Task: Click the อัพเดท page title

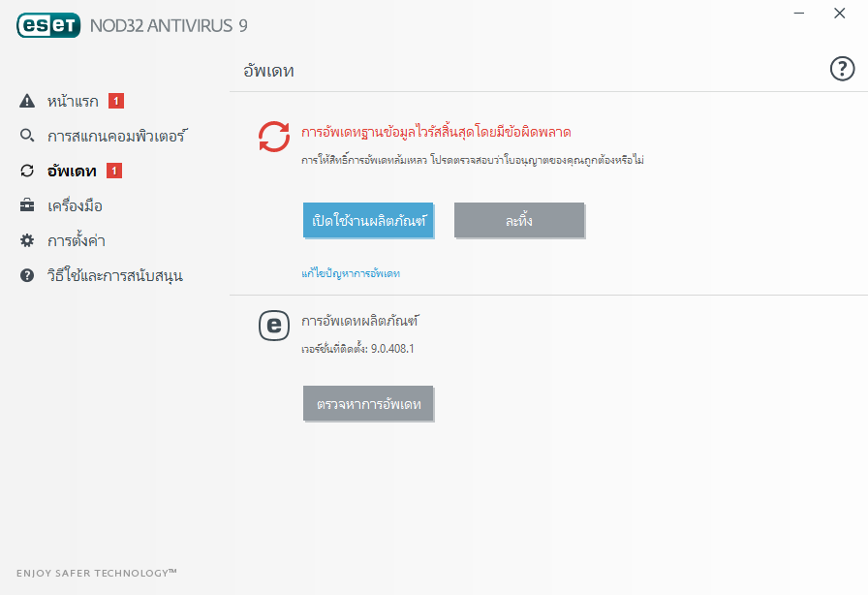Action: pyautogui.click(x=268, y=71)
